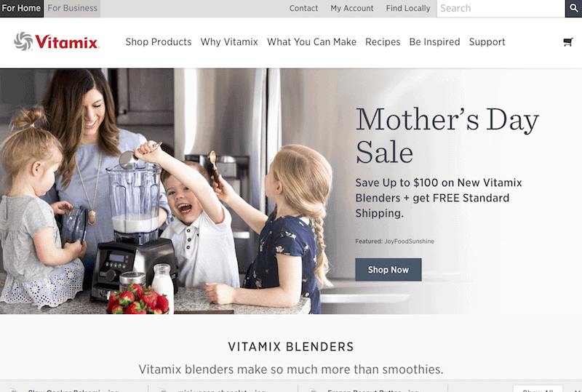The width and height of the screenshot is (582, 392).
Task: Go to My Account
Action: pos(352,8)
